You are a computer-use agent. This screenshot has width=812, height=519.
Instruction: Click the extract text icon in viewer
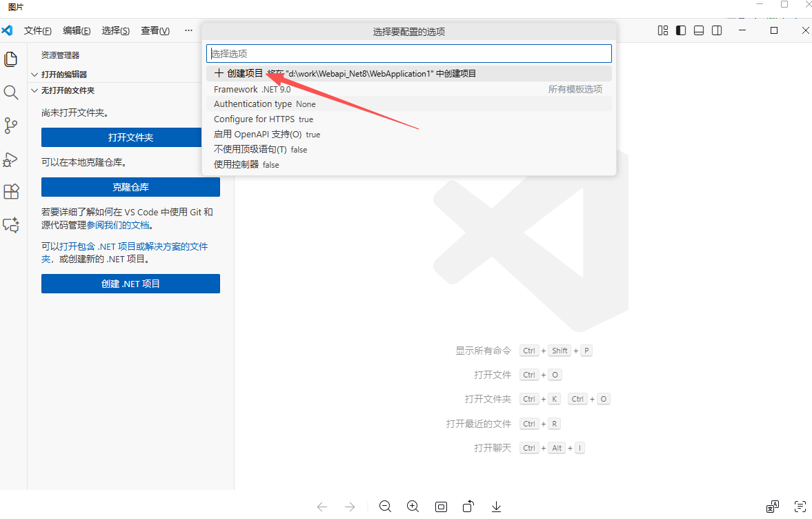(x=800, y=507)
